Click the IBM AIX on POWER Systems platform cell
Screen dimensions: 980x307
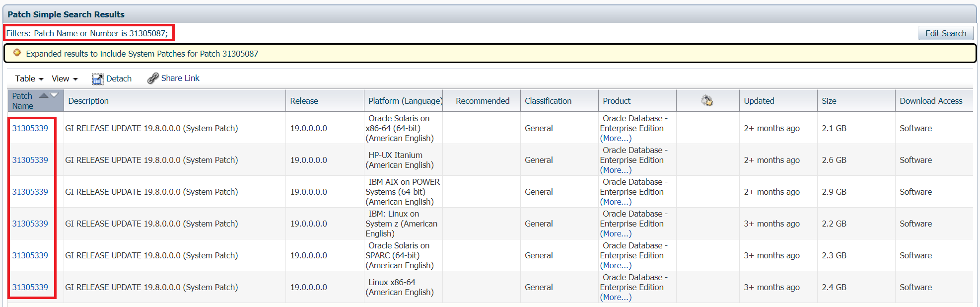pyautogui.click(x=403, y=192)
